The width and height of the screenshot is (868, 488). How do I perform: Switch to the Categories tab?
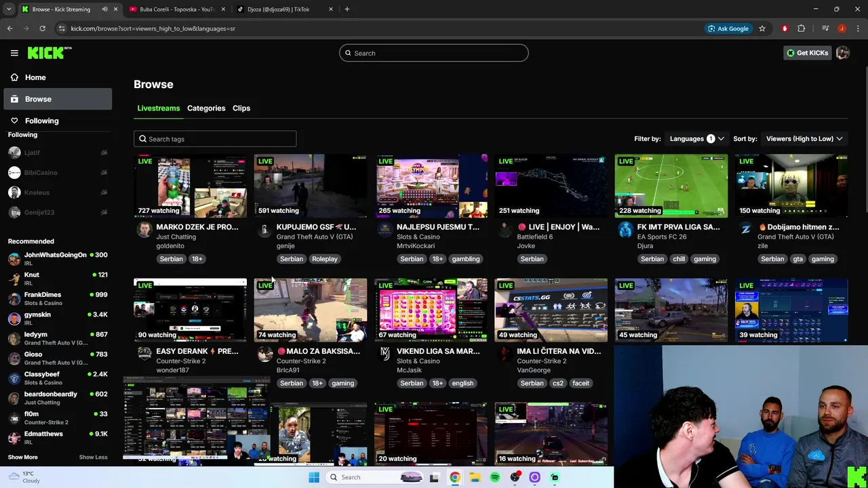pos(206,108)
